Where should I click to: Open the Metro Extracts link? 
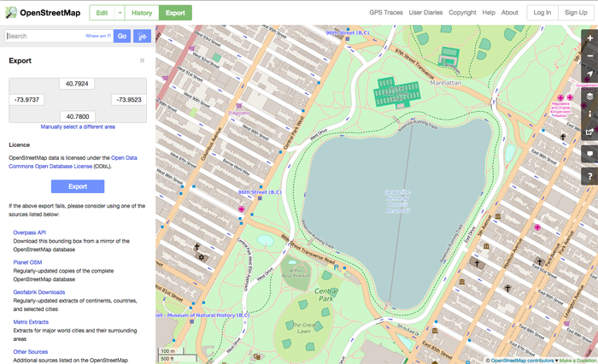[x=31, y=321]
